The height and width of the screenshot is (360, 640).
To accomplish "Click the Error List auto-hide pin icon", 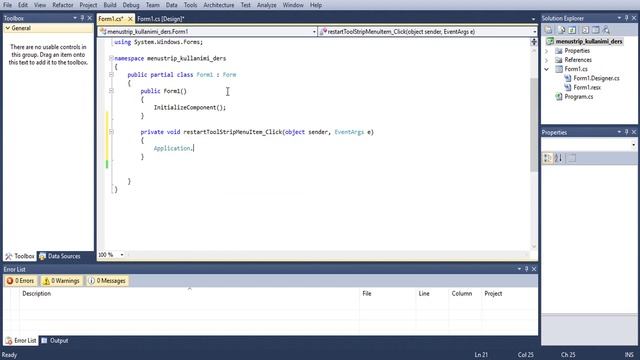I will pos(527,269).
